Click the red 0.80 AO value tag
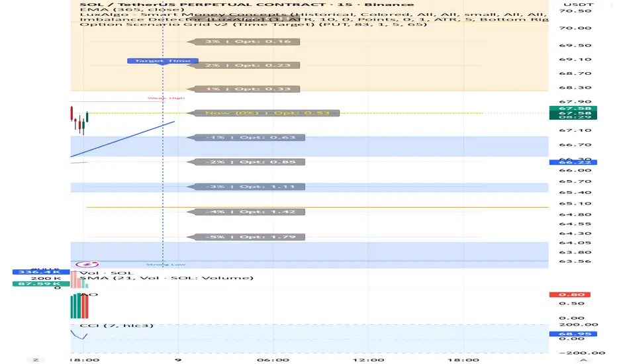The height and width of the screenshot is (364, 617). click(x=569, y=295)
